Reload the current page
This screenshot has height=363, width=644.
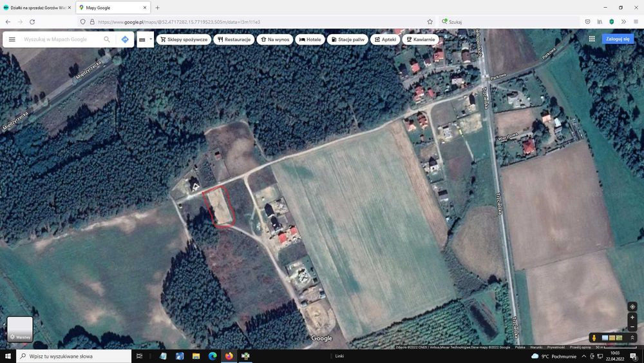click(32, 22)
